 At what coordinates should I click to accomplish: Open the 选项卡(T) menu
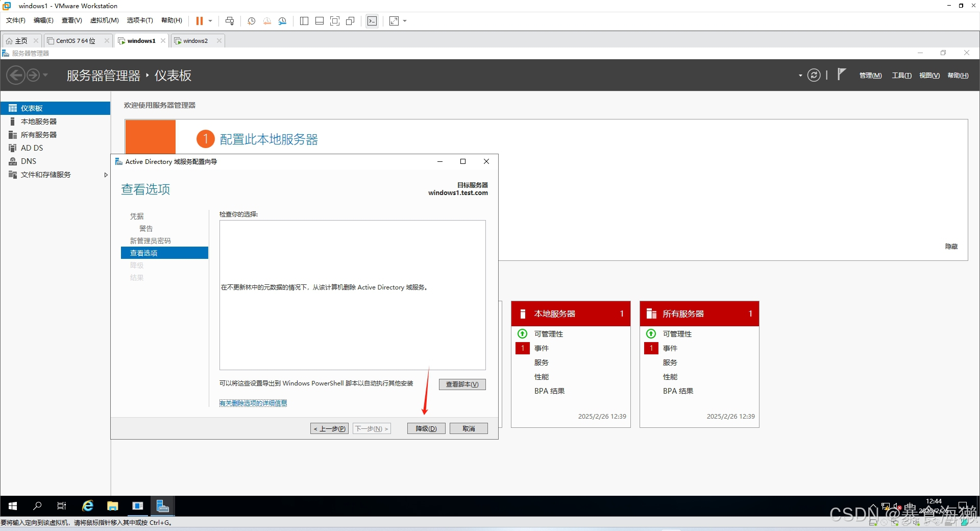tap(140, 20)
